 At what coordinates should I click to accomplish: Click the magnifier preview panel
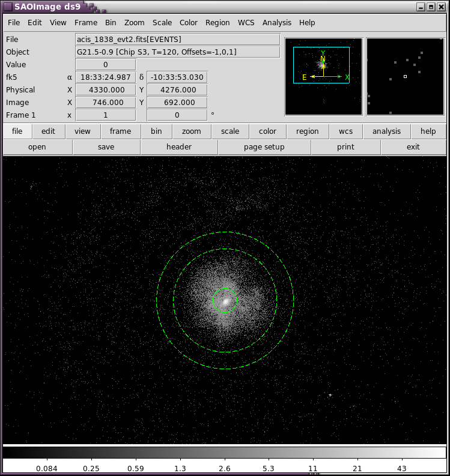click(405, 76)
